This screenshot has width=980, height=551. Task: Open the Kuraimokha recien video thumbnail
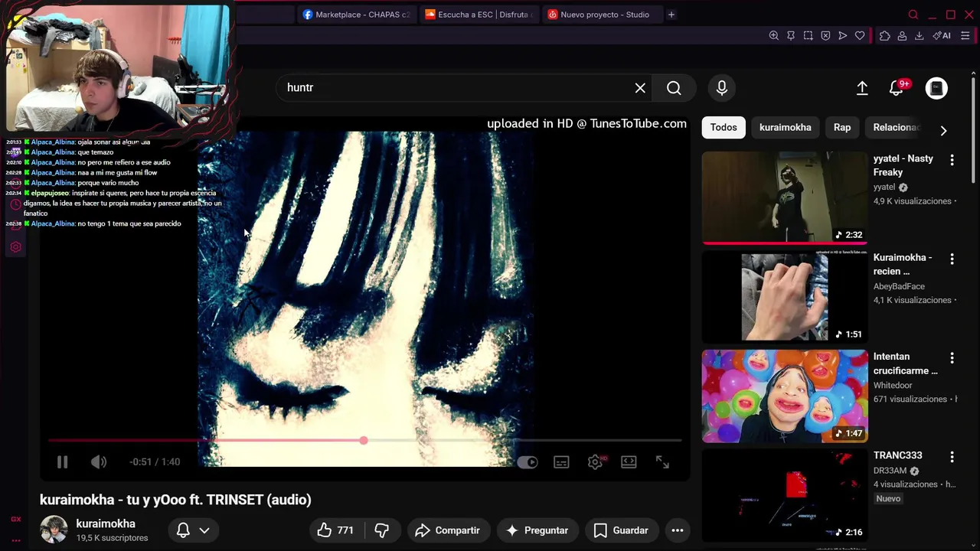pos(785,297)
